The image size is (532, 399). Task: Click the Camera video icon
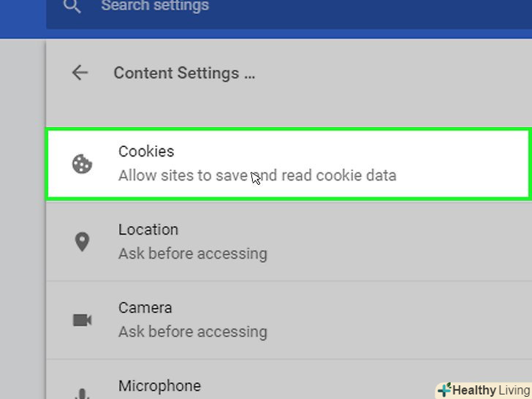(x=83, y=320)
